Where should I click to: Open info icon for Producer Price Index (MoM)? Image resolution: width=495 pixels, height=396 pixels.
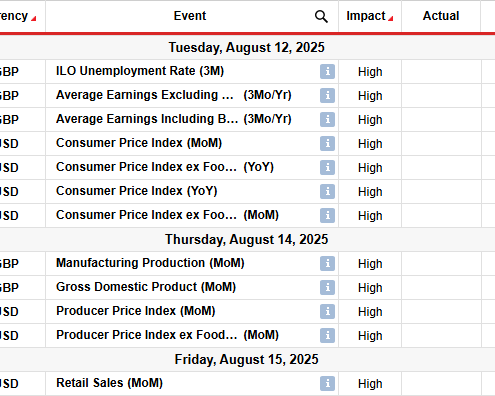(327, 311)
